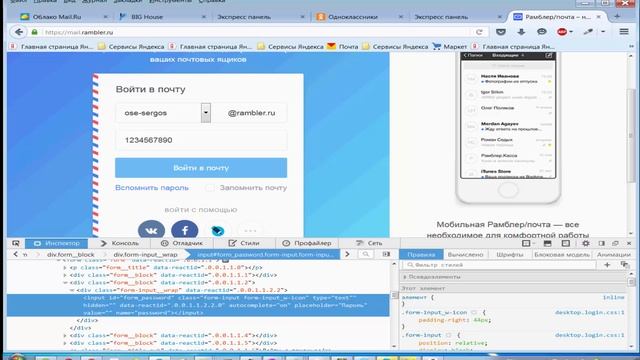The height and width of the screenshot is (360, 640).
Task: Open the @rambler.ru domain selector
Action: click(251, 113)
